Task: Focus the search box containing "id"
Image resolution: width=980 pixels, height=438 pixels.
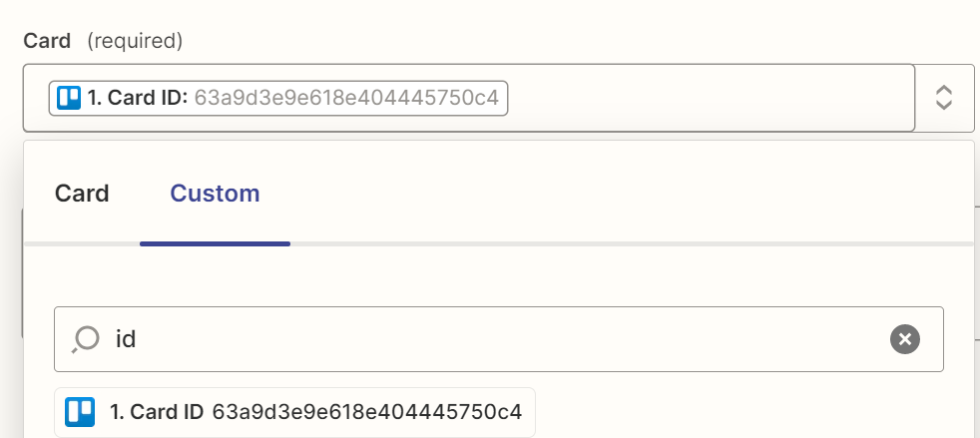Action: [x=499, y=339]
